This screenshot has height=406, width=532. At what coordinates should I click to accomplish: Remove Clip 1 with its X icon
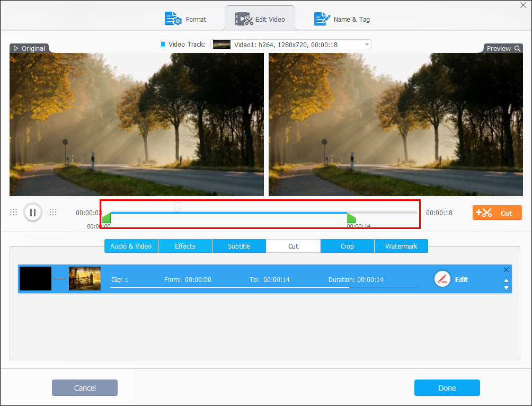click(506, 270)
